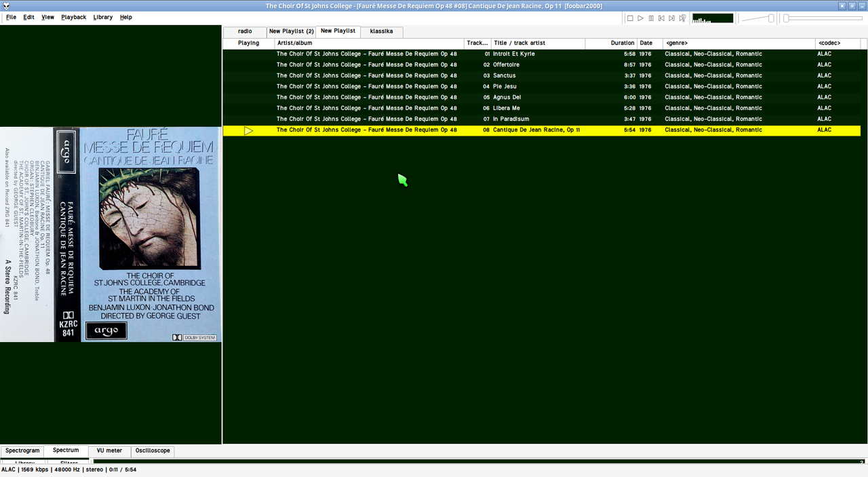The width and height of the screenshot is (868, 477).
Task: Select the Cantique De Jean Racine track
Action: pyautogui.click(x=542, y=130)
